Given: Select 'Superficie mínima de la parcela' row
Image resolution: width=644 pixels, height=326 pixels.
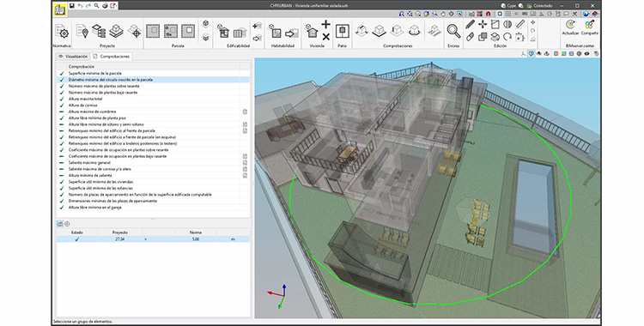Looking at the screenshot, I should (153, 73).
